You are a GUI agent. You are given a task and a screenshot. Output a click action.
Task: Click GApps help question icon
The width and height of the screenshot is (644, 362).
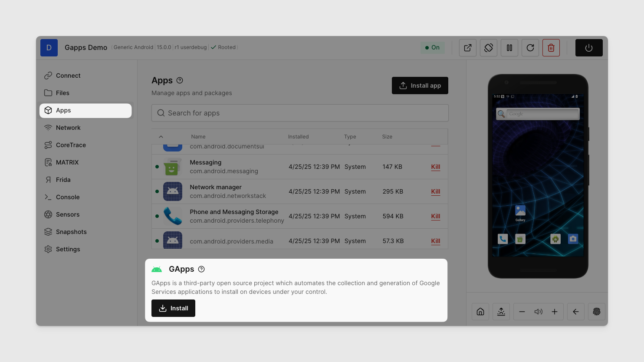201,269
